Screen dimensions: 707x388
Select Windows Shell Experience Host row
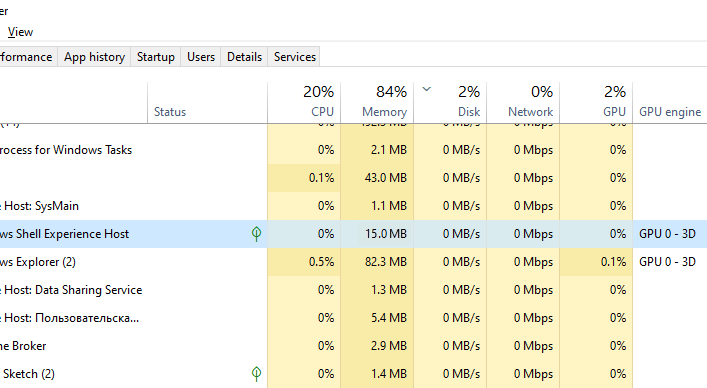(354, 233)
